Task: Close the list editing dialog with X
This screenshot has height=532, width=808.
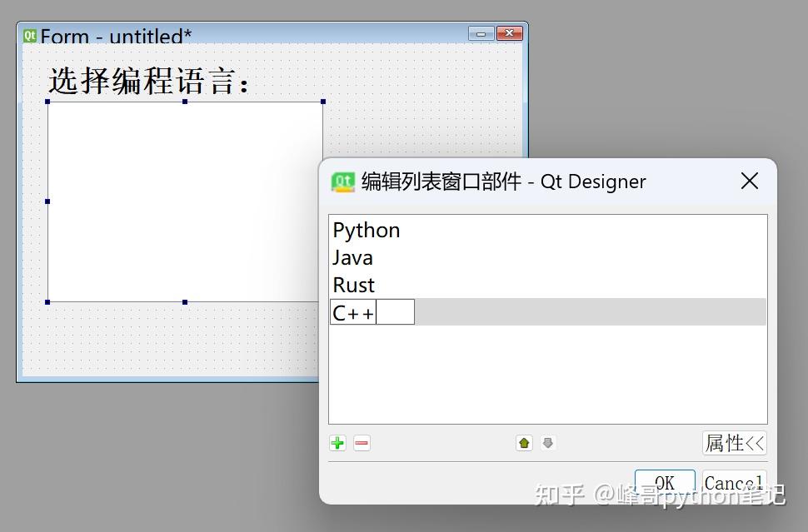Action: pos(749,181)
